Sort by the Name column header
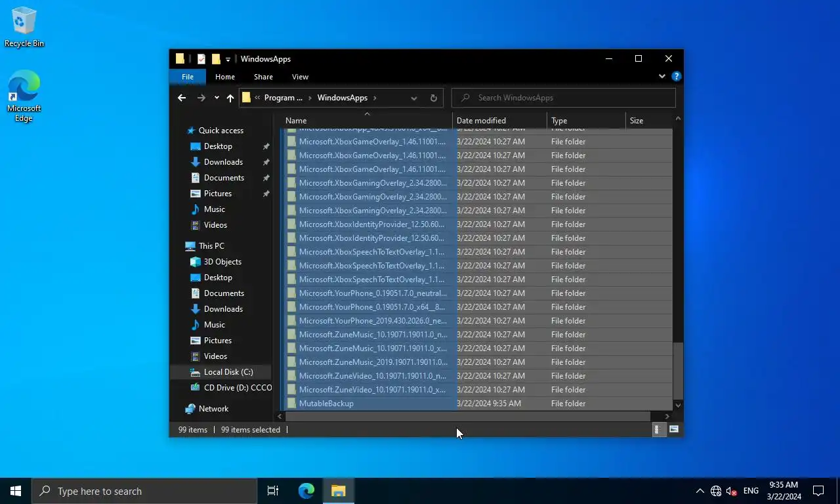840x504 pixels. tap(367, 121)
